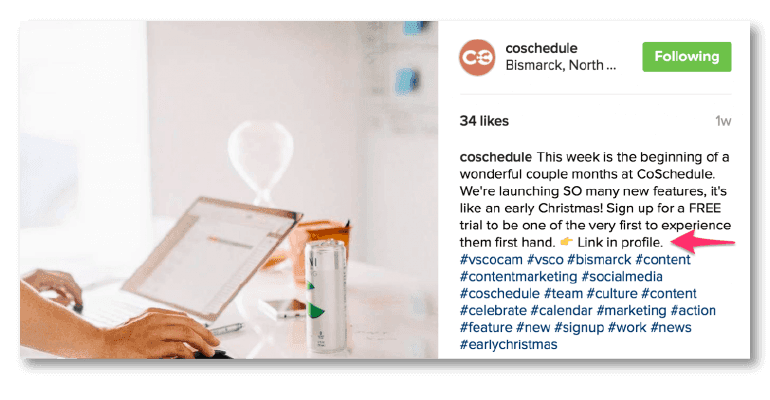Viewport: 770px width, 400px height.
Task: View the 34 likes list
Action: pyautogui.click(x=484, y=121)
